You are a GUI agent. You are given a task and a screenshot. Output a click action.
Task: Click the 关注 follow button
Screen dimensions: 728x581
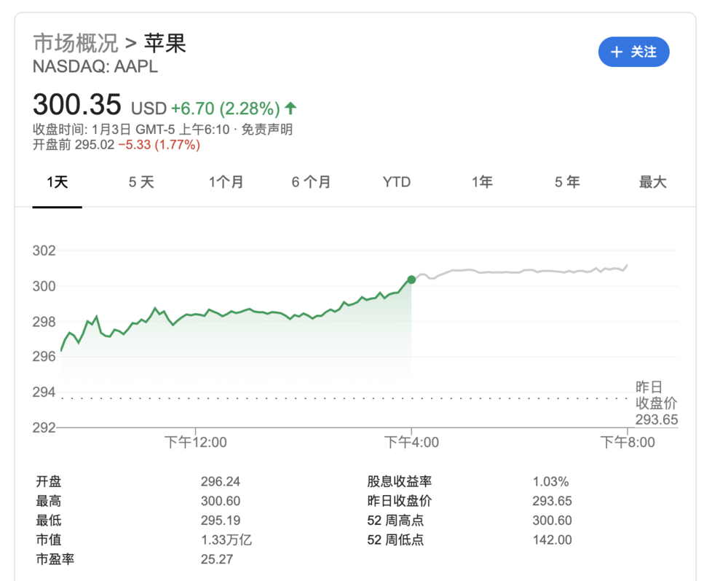[633, 52]
